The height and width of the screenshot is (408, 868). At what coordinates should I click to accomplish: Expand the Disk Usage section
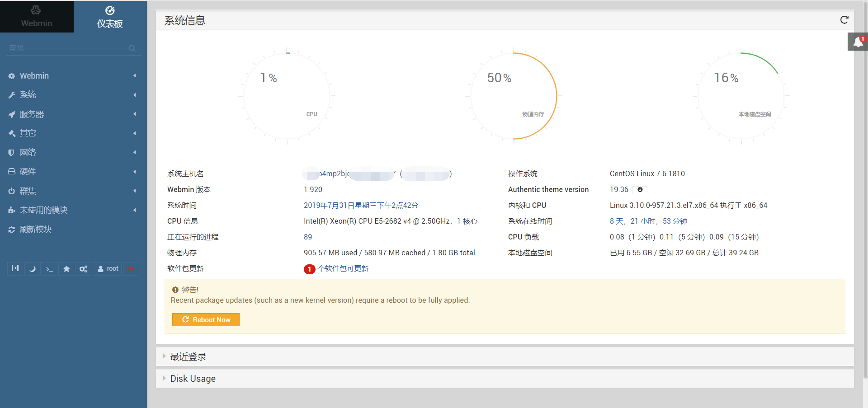193,379
